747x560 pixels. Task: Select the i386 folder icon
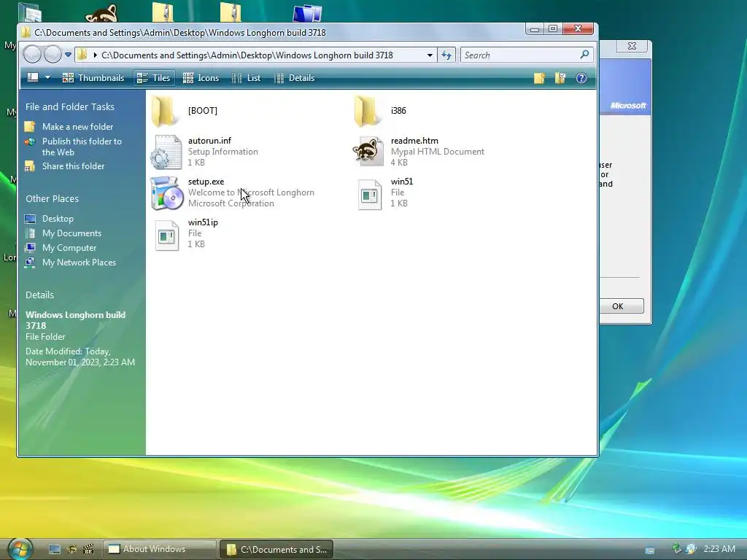368,111
